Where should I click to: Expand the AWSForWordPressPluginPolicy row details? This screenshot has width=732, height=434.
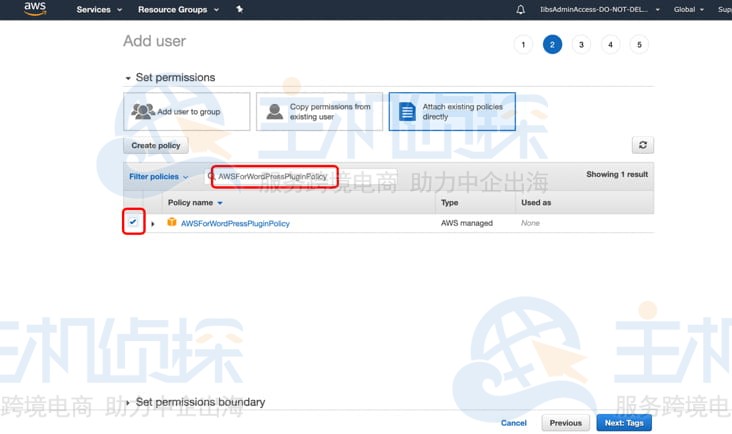(153, 224)
